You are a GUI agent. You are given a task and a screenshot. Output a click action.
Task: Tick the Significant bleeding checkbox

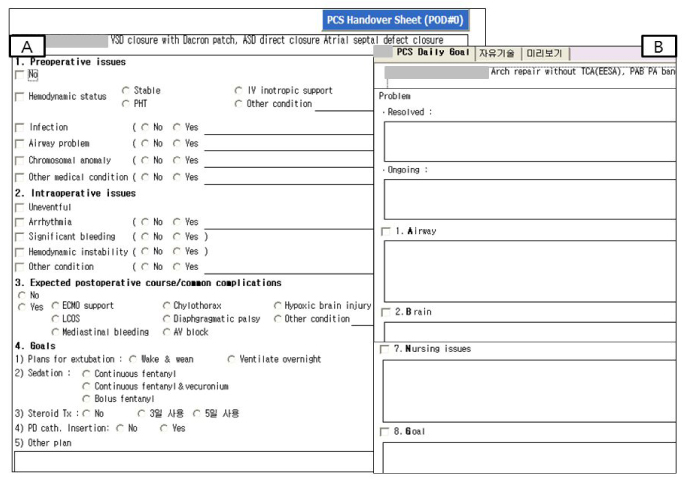pos(20,237)
